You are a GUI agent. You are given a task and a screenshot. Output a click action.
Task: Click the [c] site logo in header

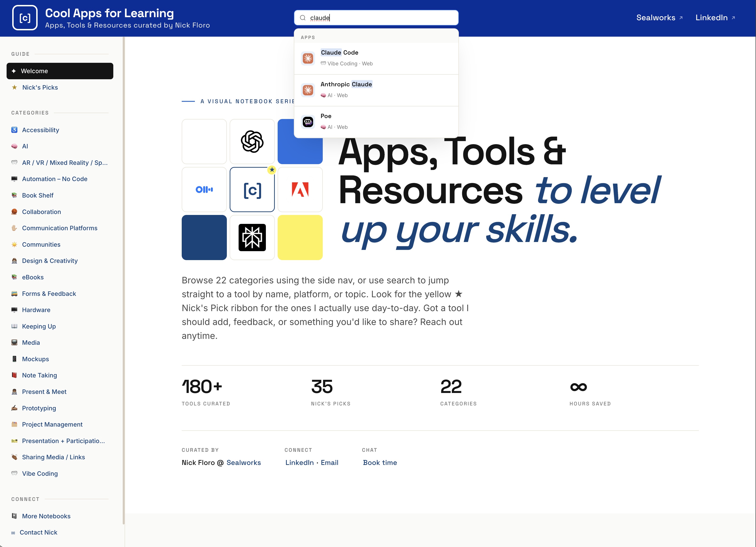click(x=25, y=18)
